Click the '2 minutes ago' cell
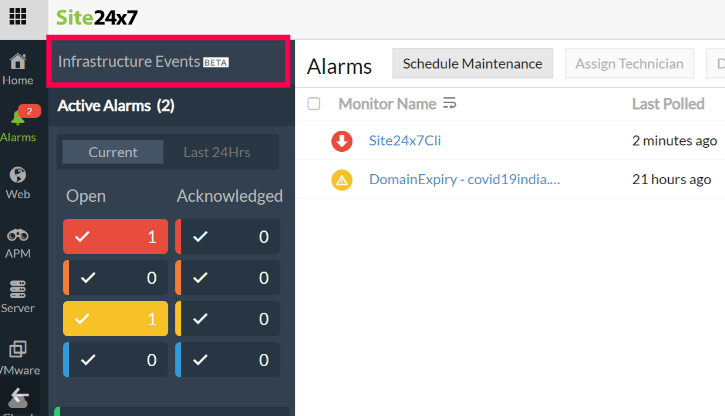725x416 pixels. pos(675,141)
